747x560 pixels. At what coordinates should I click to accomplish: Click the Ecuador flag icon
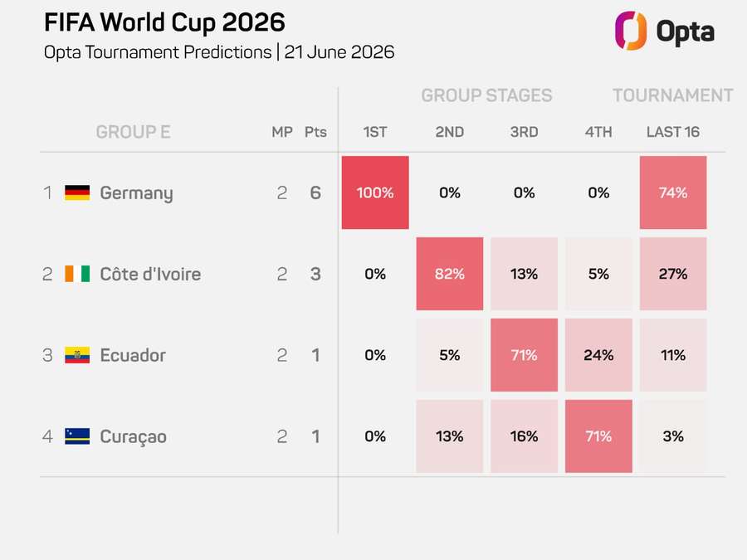click(77, 355)
